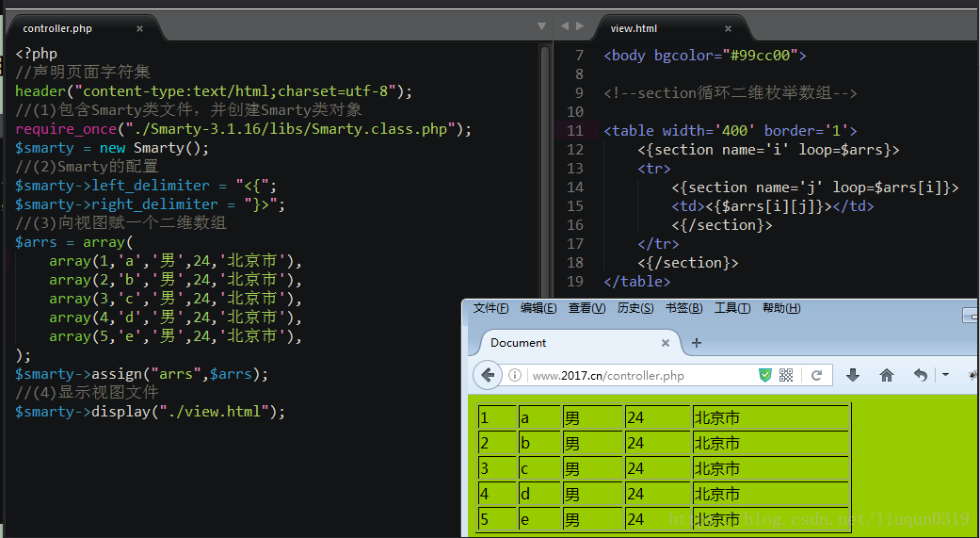Open the downloads arrow icon

853,375
